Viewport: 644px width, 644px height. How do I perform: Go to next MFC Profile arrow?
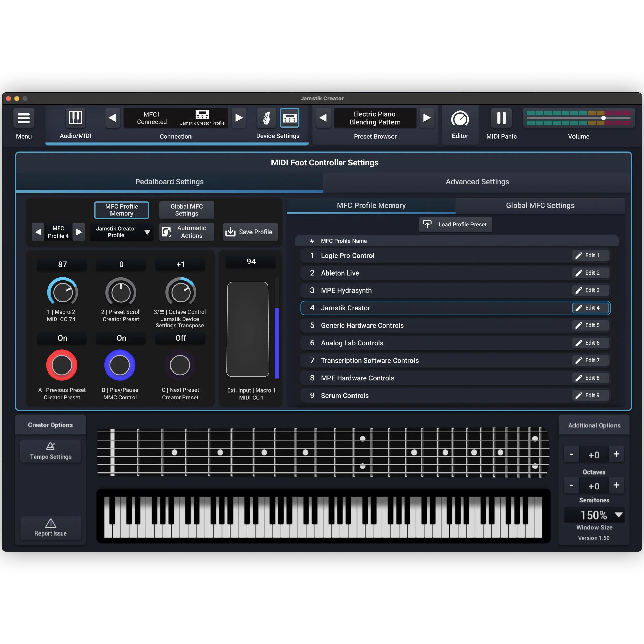[x=79, y=232]
